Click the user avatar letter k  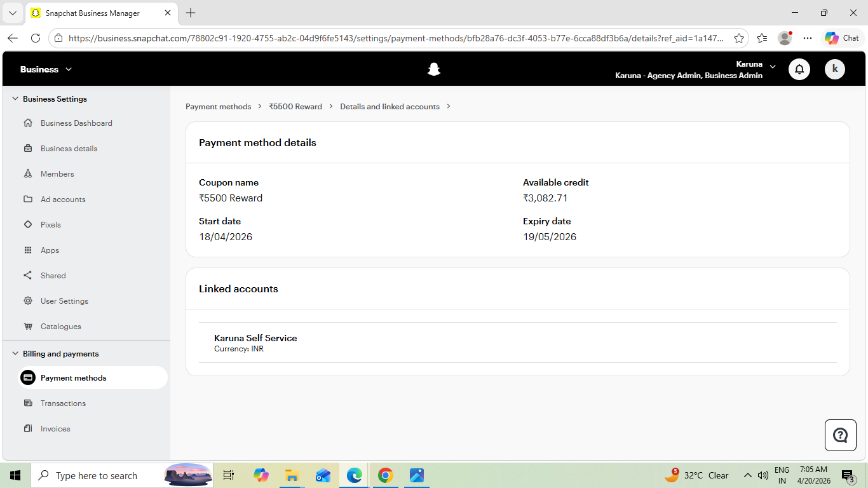click(x=835, y=69)
